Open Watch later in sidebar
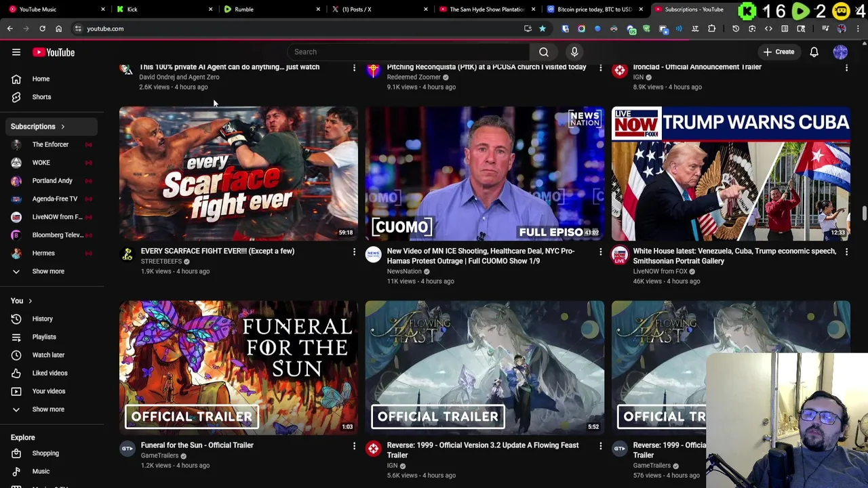868x488 pixels. click(51, 354)
